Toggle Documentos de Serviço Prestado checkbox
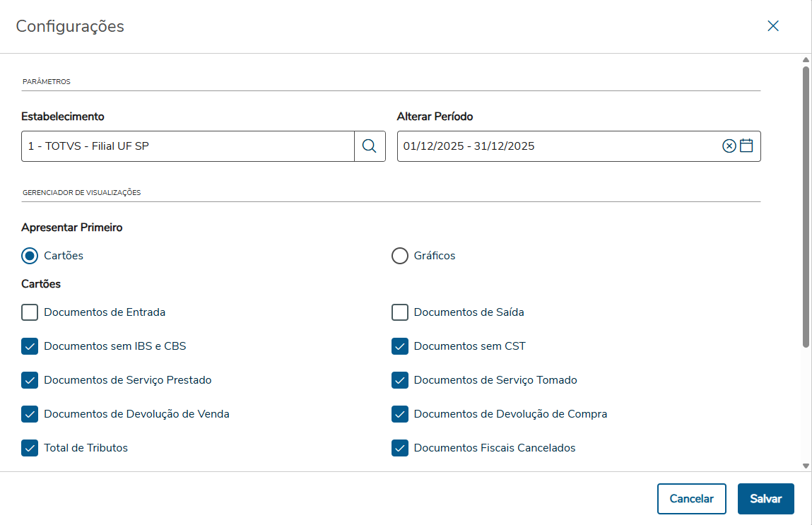The width and height of the screenshot is (812, 525). coord(30,380)
